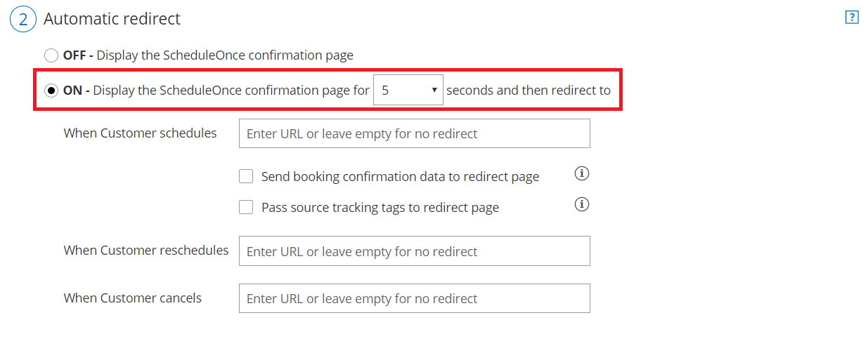Select the ON redirect radio button

click(51, 91)
